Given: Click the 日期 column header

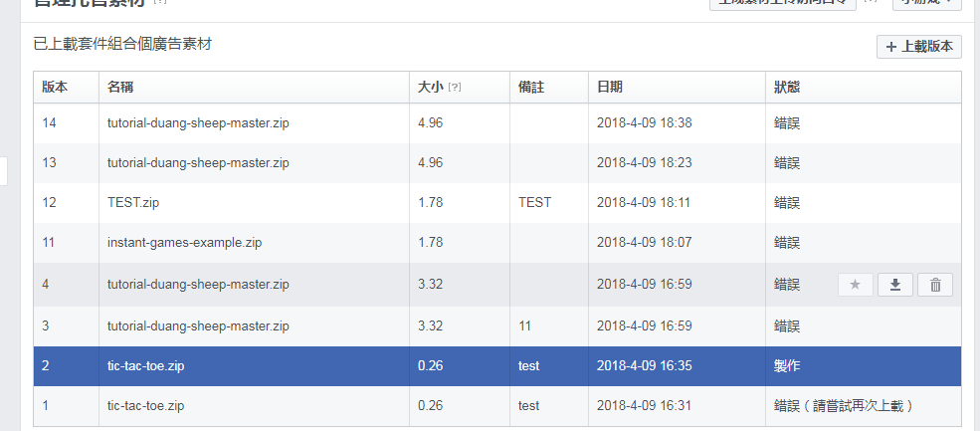Looking at the screenshot, I should (x=609, y=88).
